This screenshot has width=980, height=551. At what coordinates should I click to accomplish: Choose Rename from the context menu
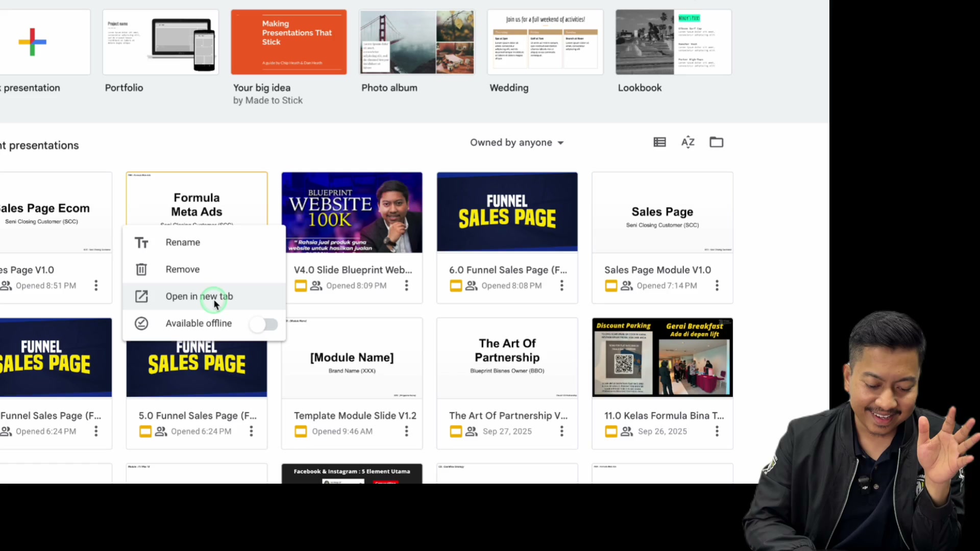[x=204, y=242]
